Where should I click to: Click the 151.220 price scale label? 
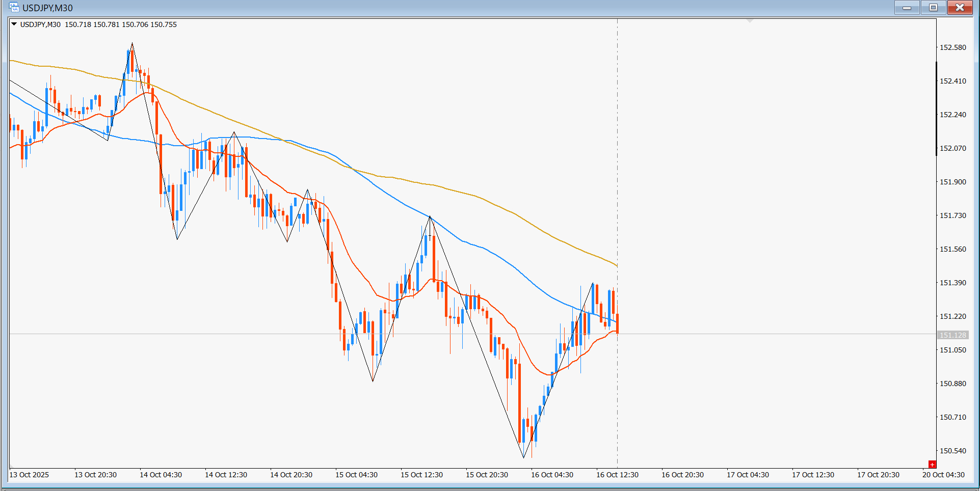953,316
